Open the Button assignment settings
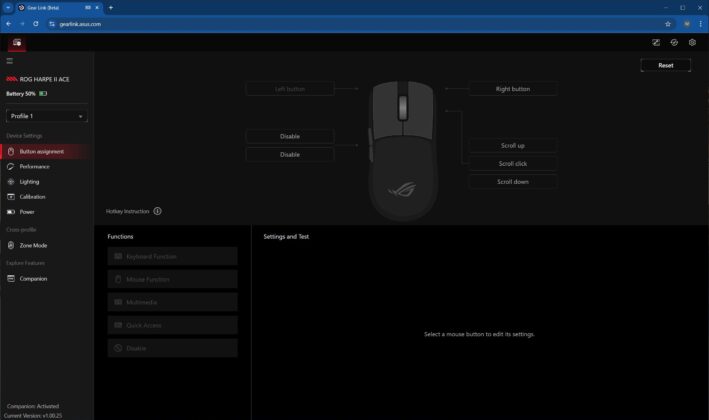709x420 pixels. click(47, 151)
